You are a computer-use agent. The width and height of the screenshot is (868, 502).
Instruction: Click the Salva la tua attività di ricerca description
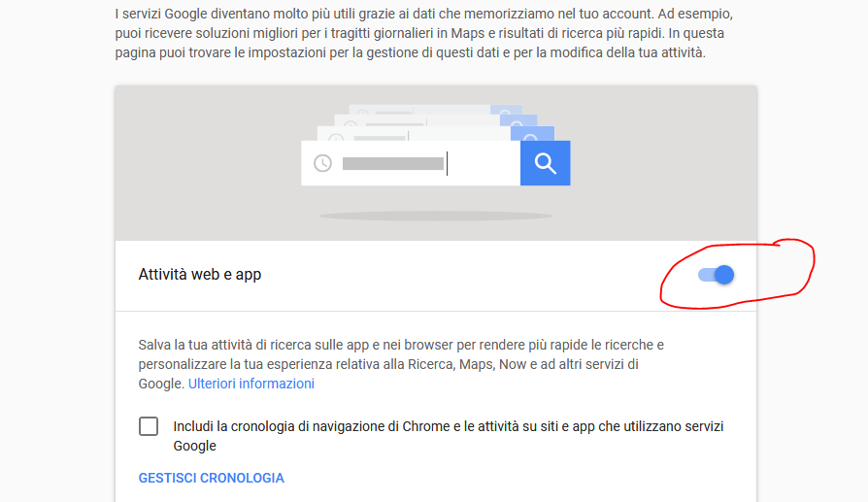(401, 364)
